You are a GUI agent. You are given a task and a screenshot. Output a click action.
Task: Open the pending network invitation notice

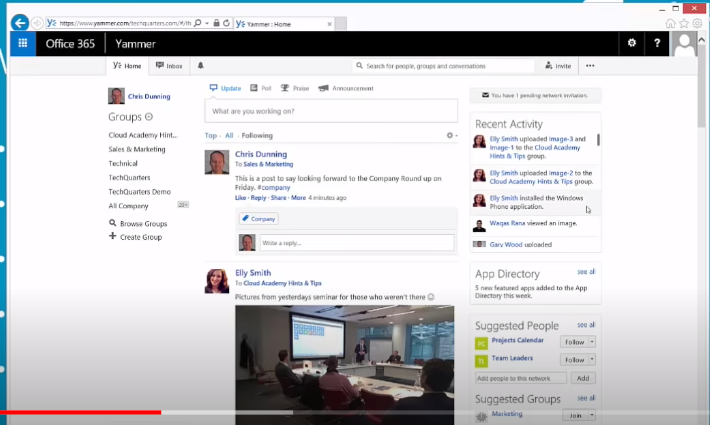(535, 96)
